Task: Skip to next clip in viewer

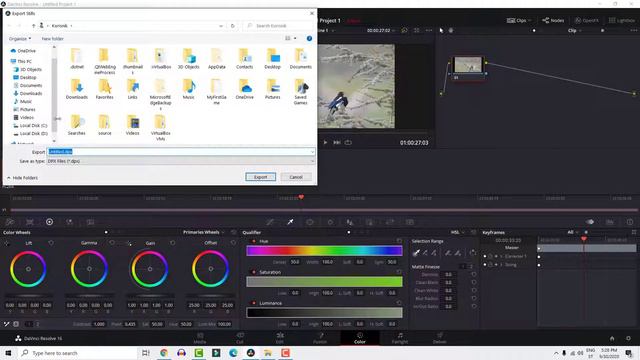Action: [337, 142]
